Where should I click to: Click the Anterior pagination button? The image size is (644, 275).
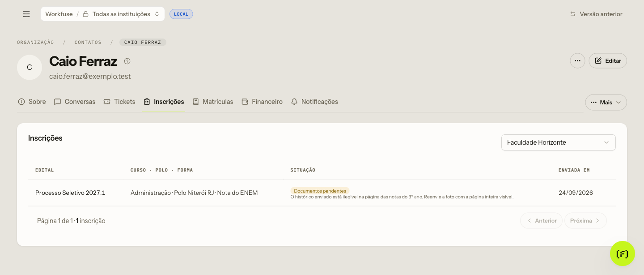541,220
